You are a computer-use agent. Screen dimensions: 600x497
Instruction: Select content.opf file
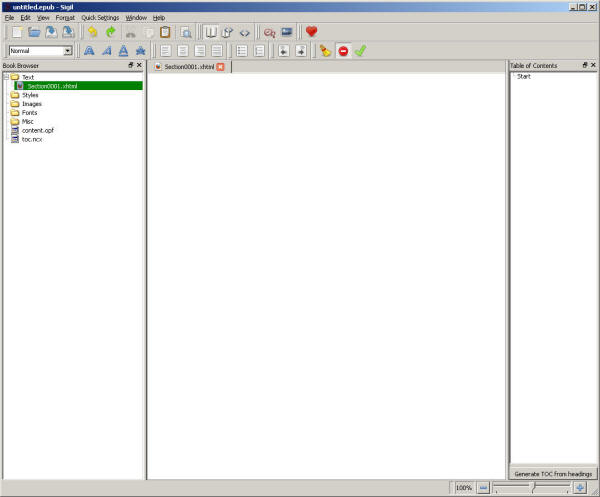38,130
